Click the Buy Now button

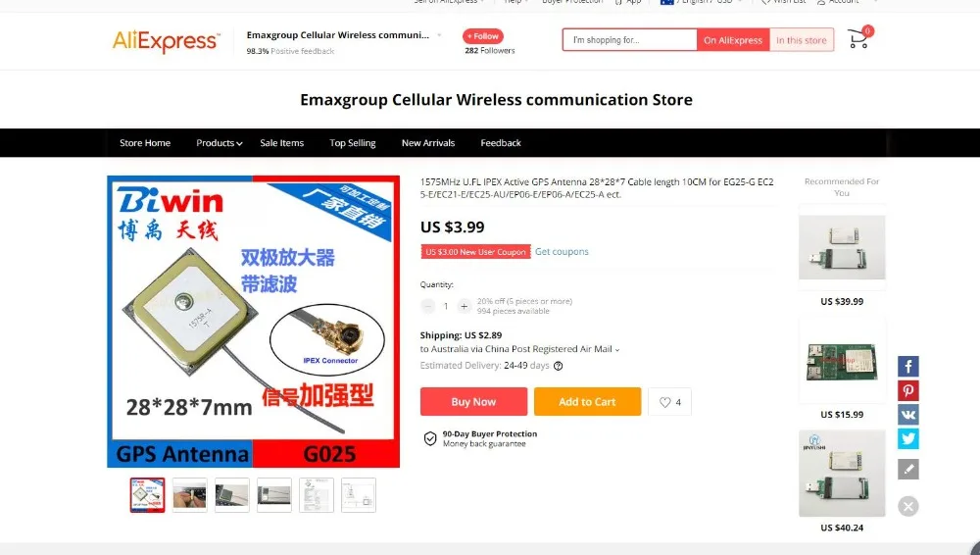pyautogui.click(x=473, y=402)
